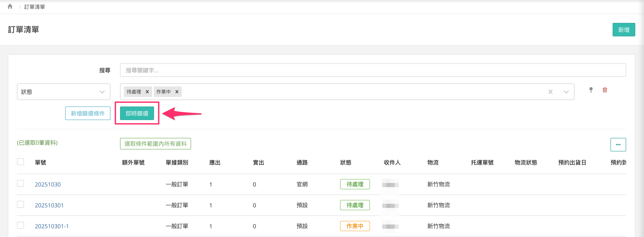Remove the 作業中 filter tag
The height and width of the screenshot is (237, 644).
point(177,92)
